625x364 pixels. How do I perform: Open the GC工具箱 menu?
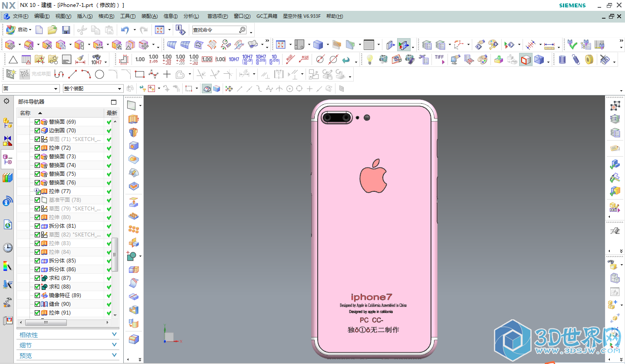[267, 16]
